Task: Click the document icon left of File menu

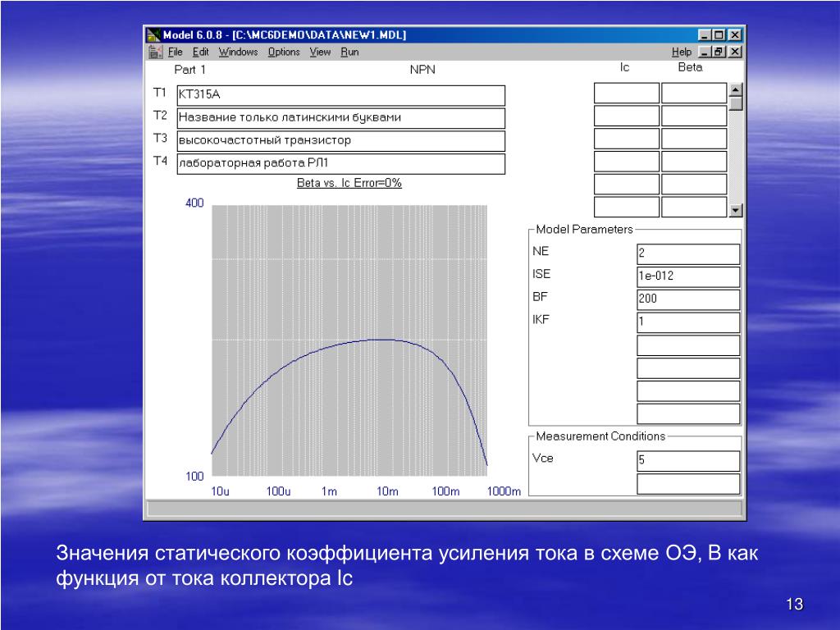Action: tap(155, 52)
